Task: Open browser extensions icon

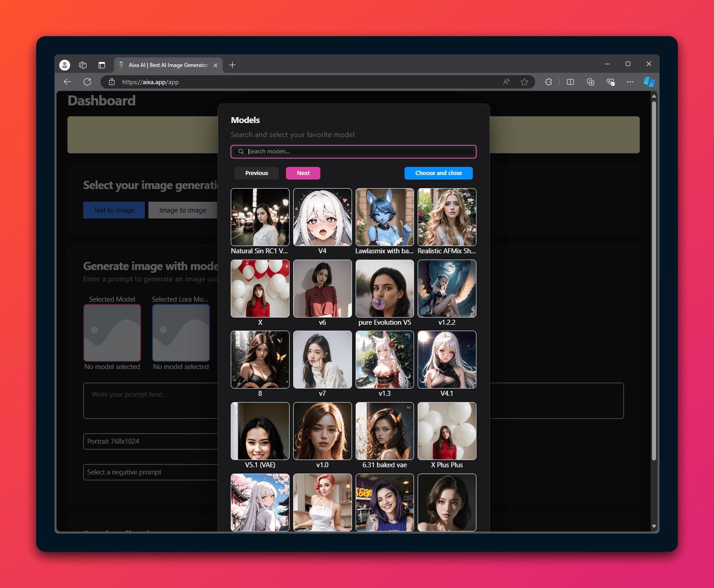Action: [548, 82]
